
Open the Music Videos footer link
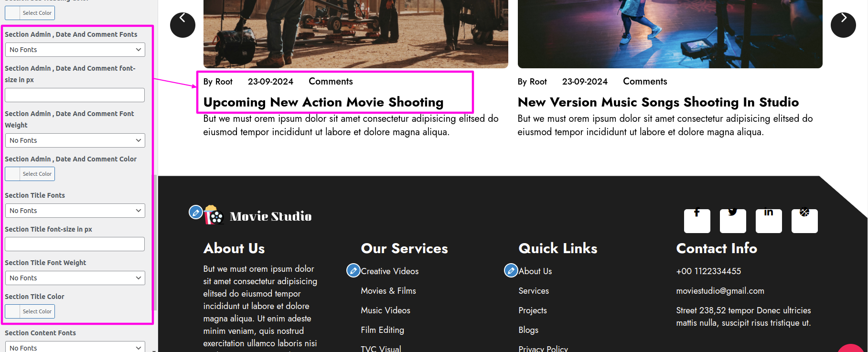click(x=386, y=310)
